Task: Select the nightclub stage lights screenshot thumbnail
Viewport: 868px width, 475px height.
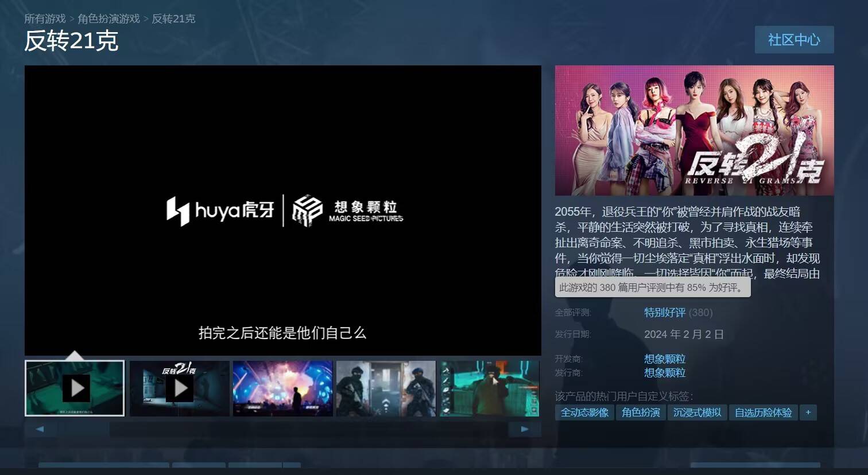Action: [282, 388]
